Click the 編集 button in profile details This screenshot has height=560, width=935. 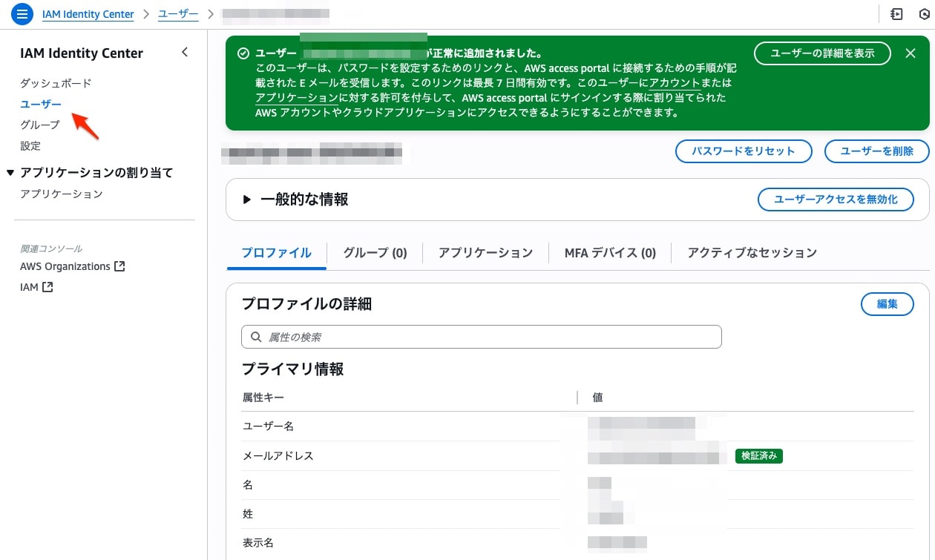tap(887, 304)
